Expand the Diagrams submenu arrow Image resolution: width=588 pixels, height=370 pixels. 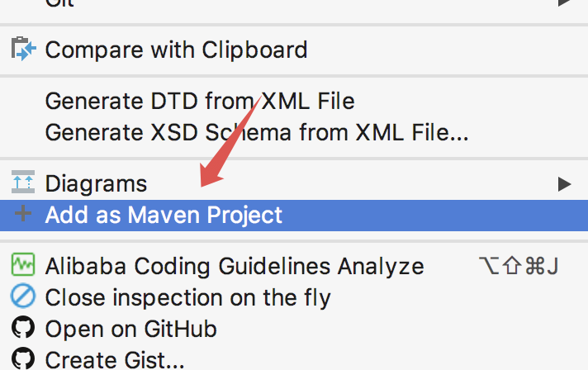[564, 183]
